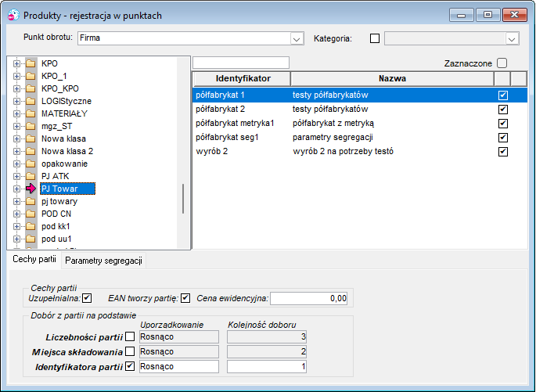The height and width of the screenshot is (392, 536).
Task: Click the KPO folder icon
Action: coord(31,63)
